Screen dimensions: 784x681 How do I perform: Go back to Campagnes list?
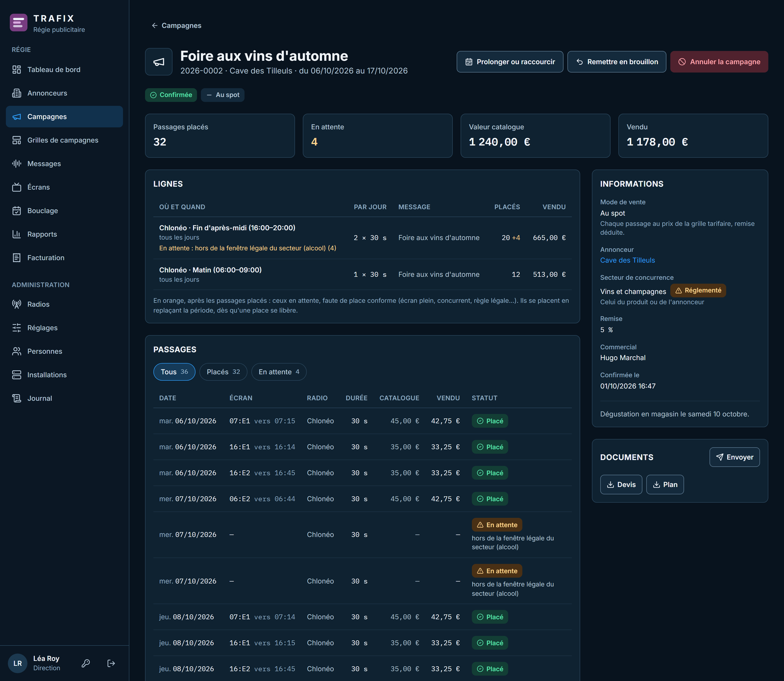(176, 25)
